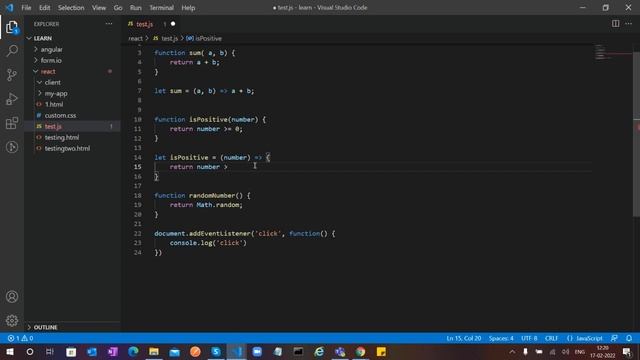The image size is (640, 360).
Task: Open Extensions view
Action: (x=12, y=123)
